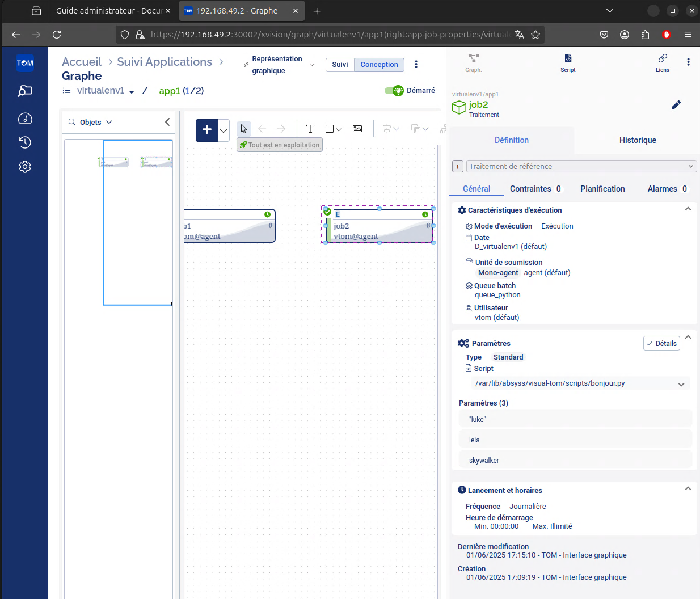Open a new browser tab
The height and width of the screenshot is (599, 700).
(x=317, y=11)
